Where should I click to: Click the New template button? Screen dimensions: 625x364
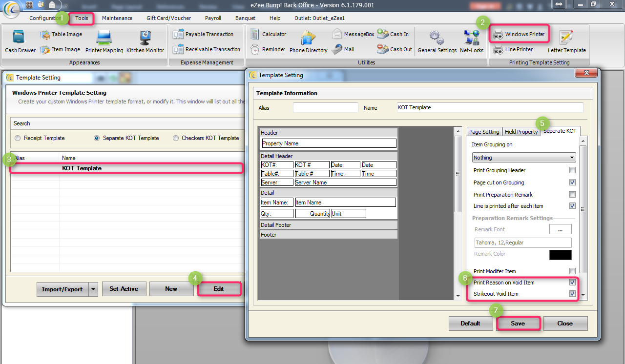(x=171, y=289)
